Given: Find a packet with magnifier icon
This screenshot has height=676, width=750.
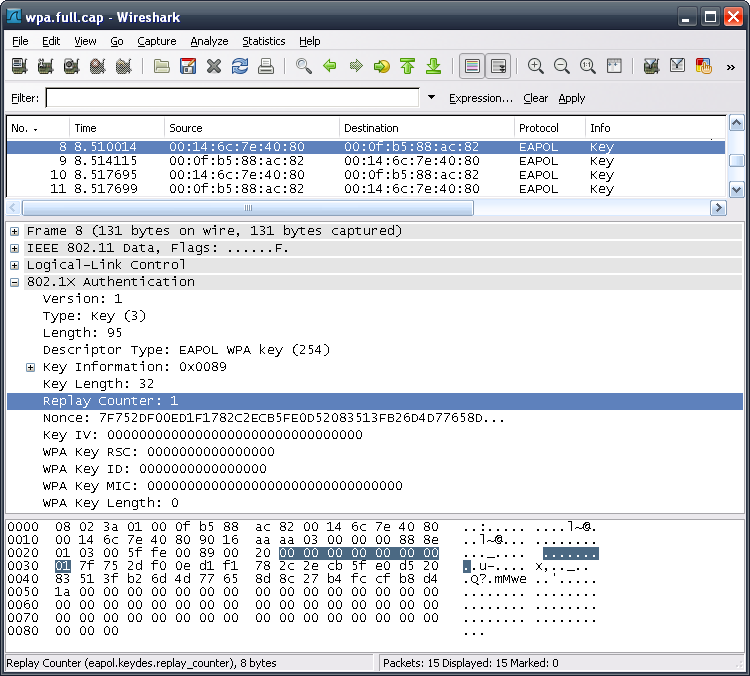Looking at the screenshot, I should [304, 66].
